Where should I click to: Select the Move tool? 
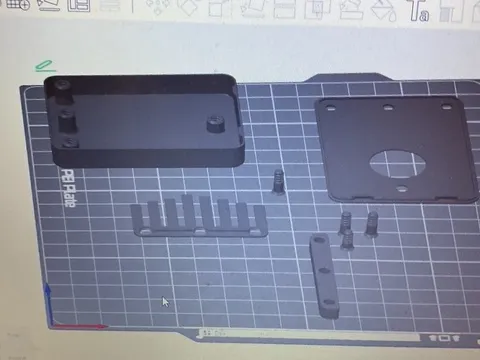[x=157, y=7]
